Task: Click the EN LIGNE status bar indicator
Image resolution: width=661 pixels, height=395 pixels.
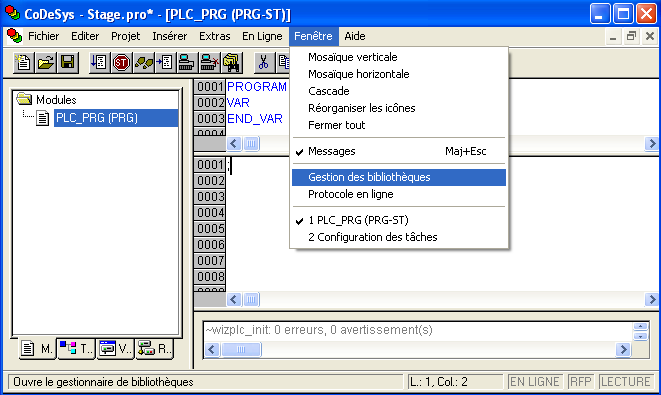Action: point(535,382)
